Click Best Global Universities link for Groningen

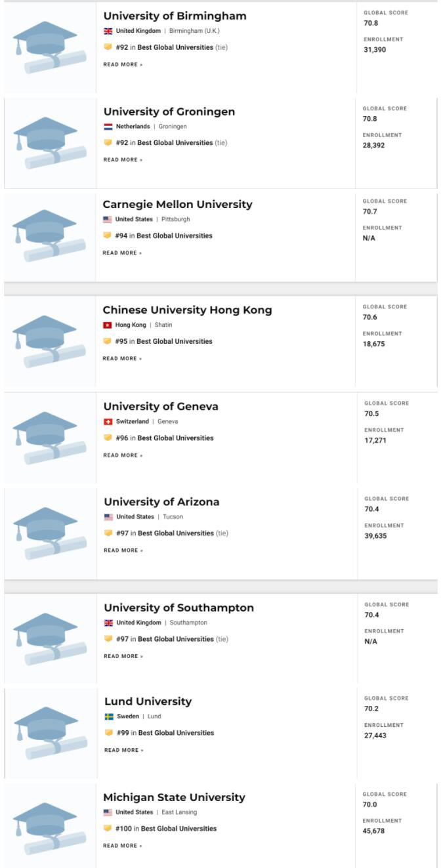(175, 142)
